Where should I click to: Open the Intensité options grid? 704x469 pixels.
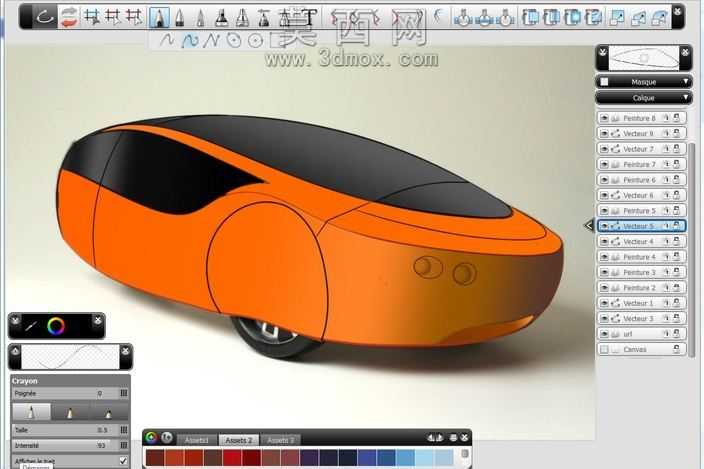tap(124, 445)
